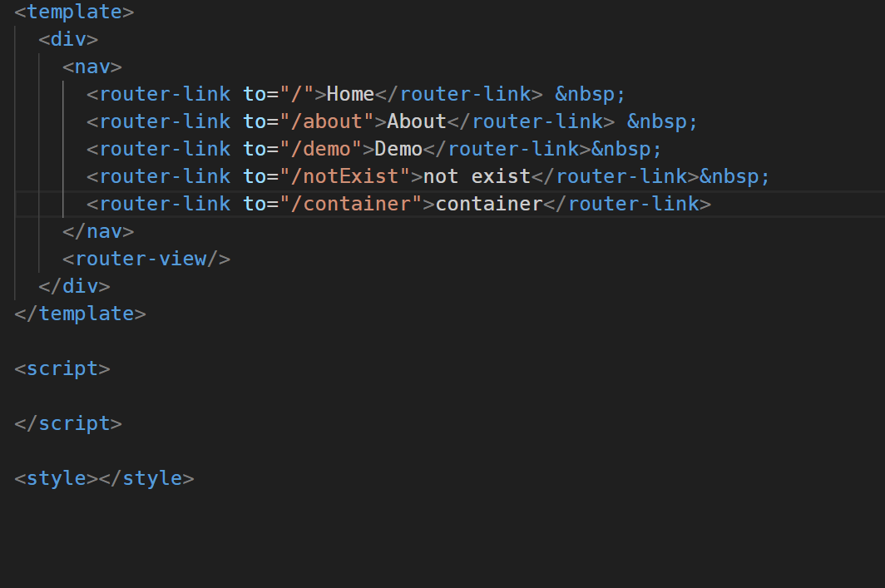This screenshot has width=885, height=588.
Task: Click &nbsp; entity after the Home link
Action: tap(591, 94)
